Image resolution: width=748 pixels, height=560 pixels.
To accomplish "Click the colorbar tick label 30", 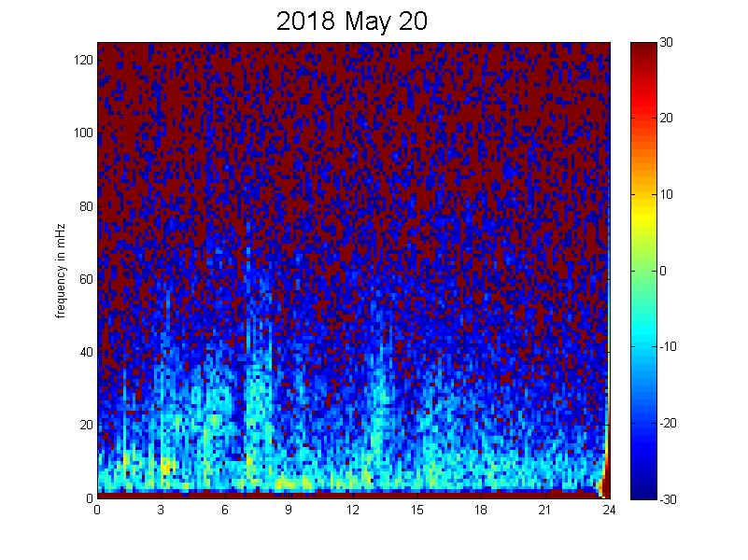I will coord(667,42).
